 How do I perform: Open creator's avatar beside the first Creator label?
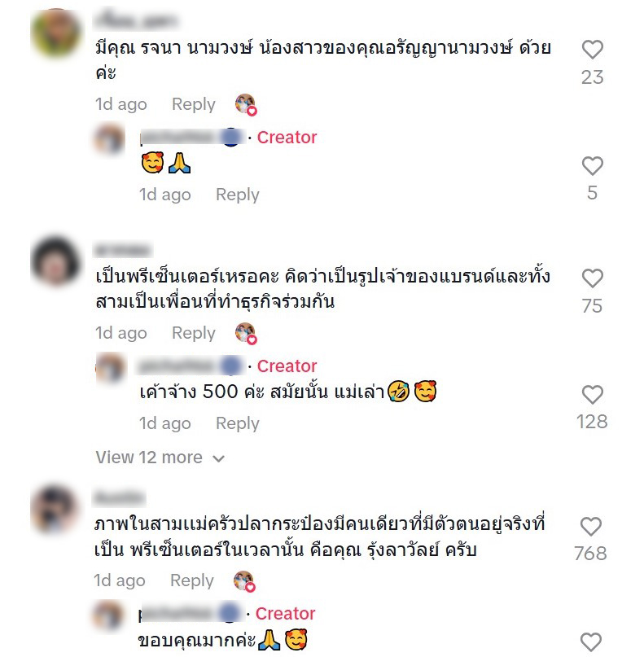(109, 138)
